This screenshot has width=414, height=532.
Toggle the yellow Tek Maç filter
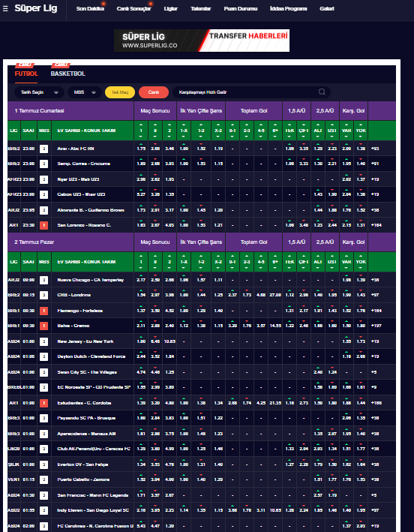click(x=120, y=92)
